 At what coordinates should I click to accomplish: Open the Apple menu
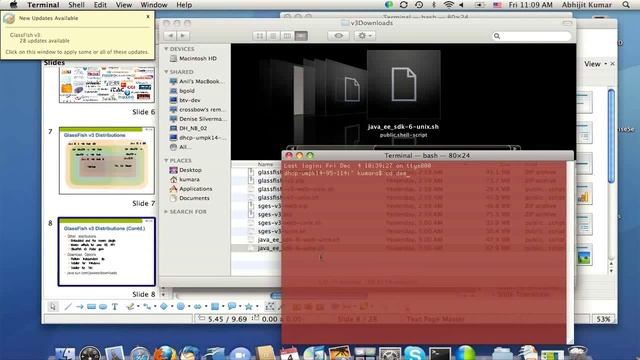coord(13,5)
